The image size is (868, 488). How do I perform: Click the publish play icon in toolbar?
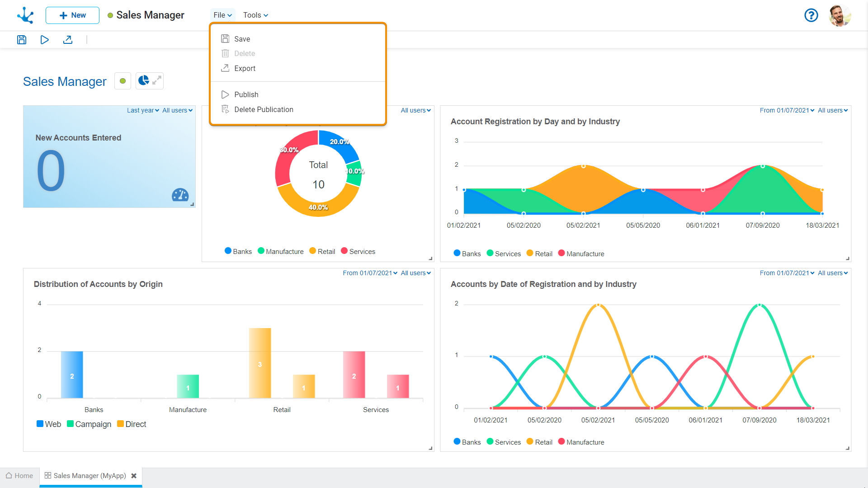44,40
